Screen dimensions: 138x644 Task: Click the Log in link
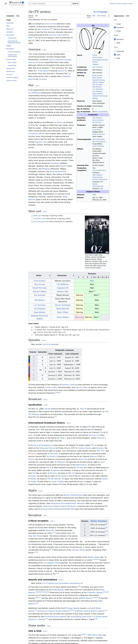point(130,4)
